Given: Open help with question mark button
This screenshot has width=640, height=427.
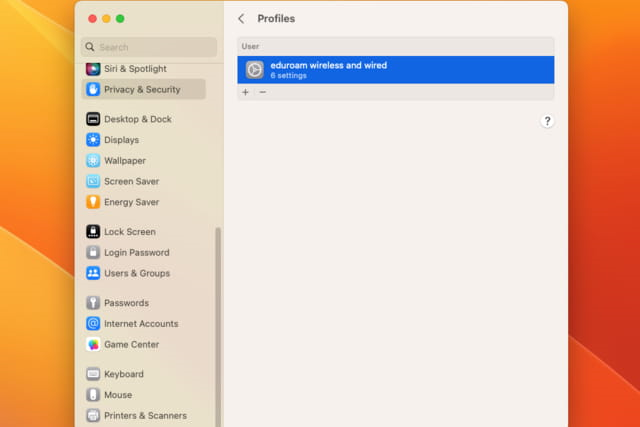Looking at the screenshot, I should pos(547,121).
